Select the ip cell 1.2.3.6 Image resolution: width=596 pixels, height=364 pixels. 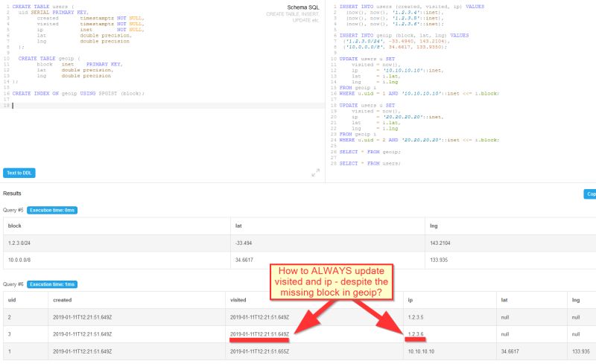click(450, 334)
